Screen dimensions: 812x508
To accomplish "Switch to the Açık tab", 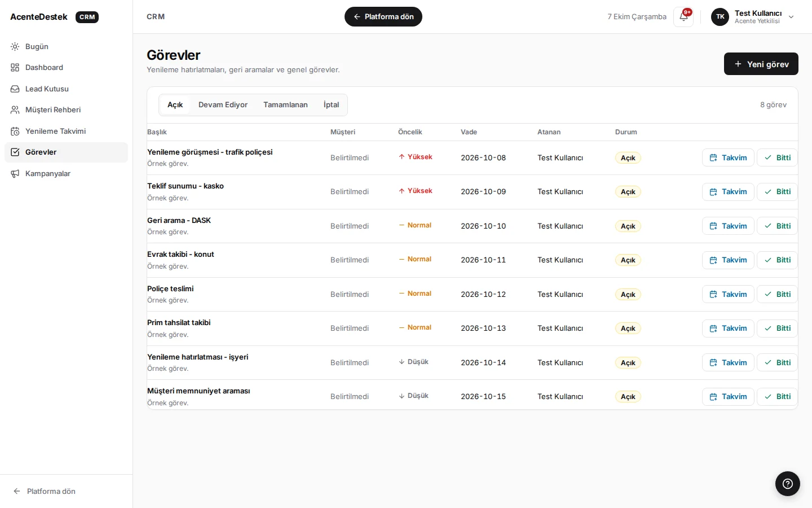I will click(x=175, y=105).
